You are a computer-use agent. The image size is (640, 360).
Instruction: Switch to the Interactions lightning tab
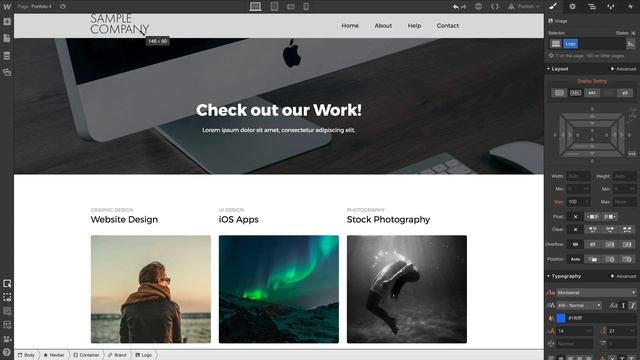point(630,7)
